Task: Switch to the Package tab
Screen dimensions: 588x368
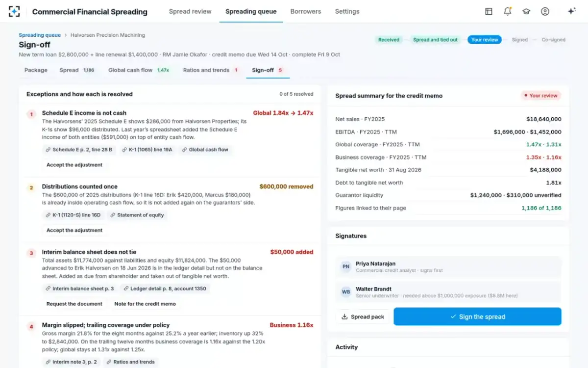Action: point(36,70)
